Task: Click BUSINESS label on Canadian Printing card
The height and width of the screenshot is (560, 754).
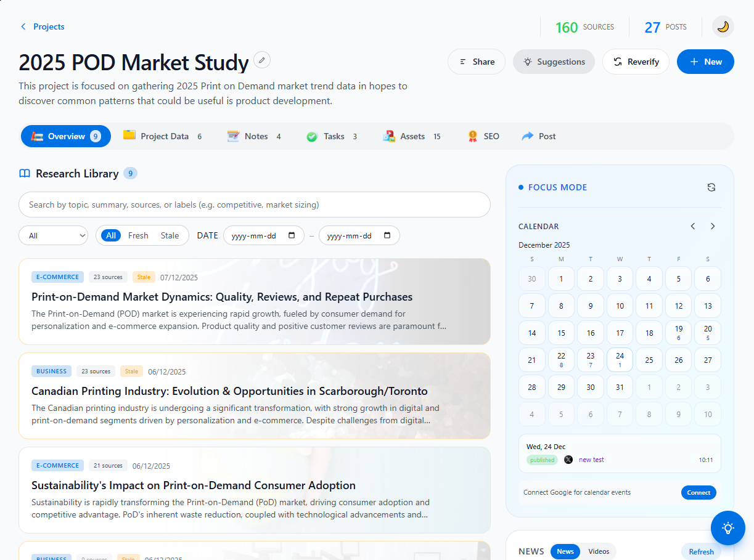Action: [x=51, y=371]
